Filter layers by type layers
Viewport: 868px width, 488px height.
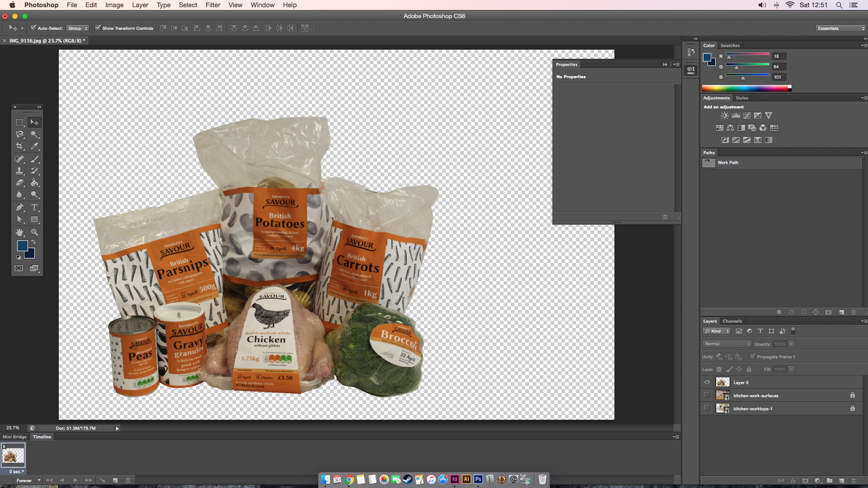[x=760, y=331]
